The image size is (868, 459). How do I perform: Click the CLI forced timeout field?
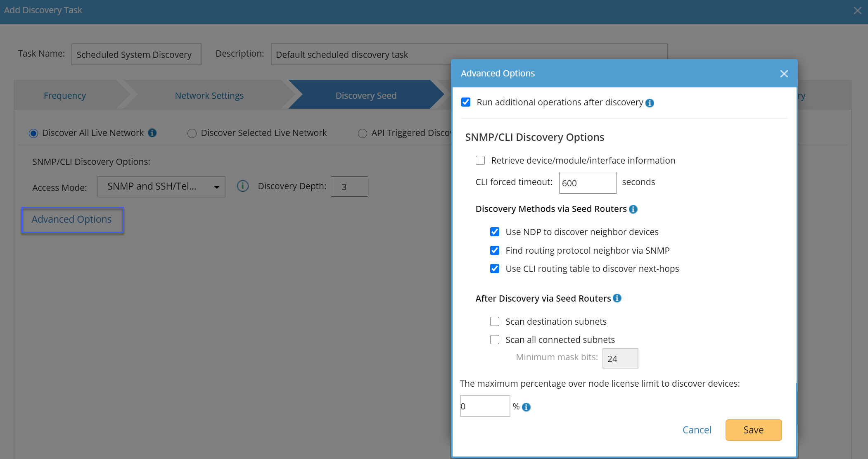coord(587,183)
